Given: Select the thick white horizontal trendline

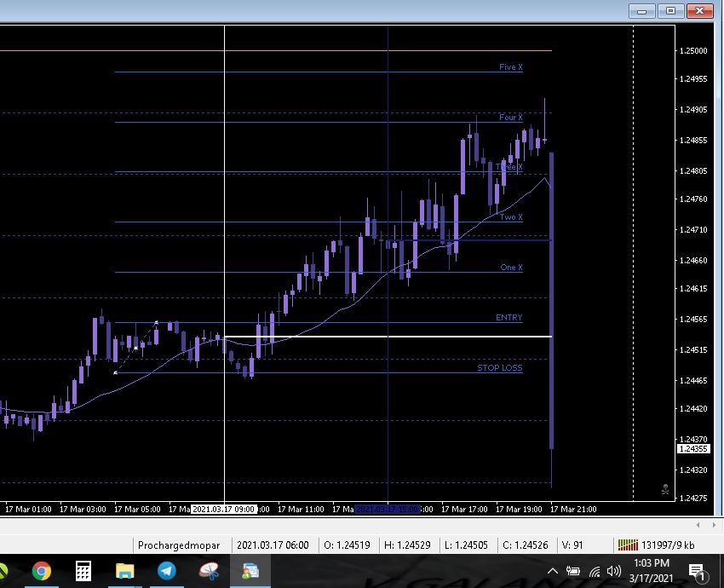Looking at the screenshot, I should click(388, 337).
